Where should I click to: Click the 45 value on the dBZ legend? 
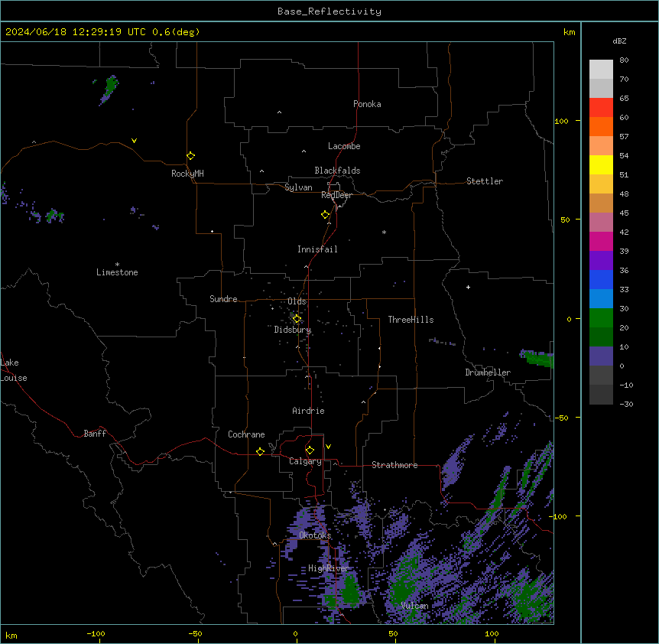tap(624, 213)
